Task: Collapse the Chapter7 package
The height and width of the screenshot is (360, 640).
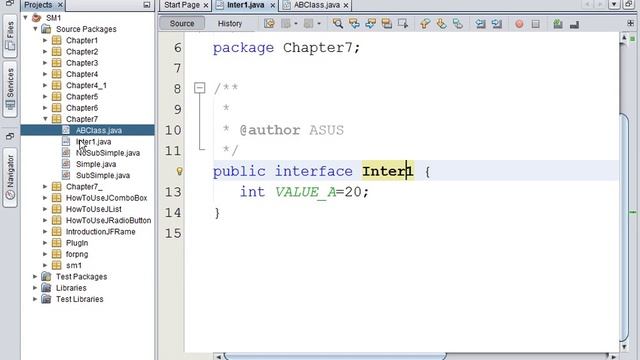Action: point(45,119)
